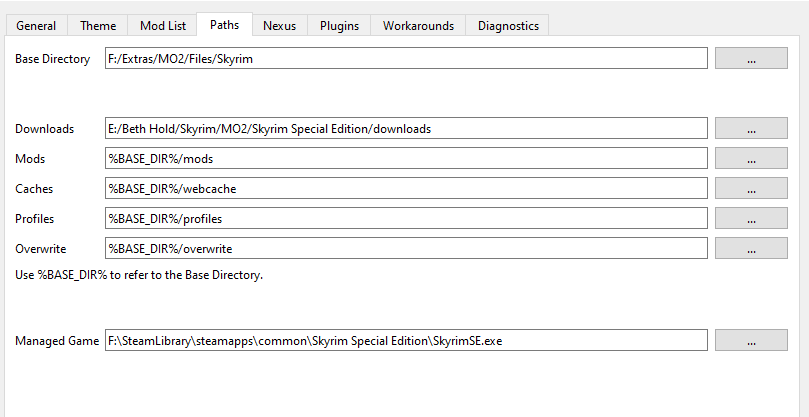Browse for the Downloads folder
Viewport: 809px width, 417px height.
coord(751,128)
